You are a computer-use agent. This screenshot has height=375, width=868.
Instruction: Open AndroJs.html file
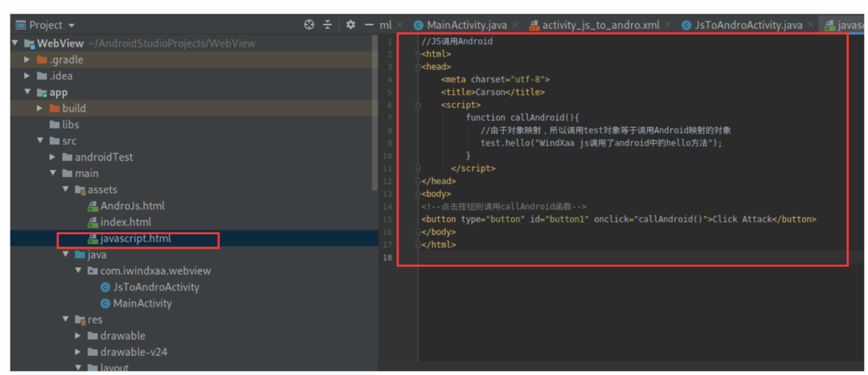133,206
